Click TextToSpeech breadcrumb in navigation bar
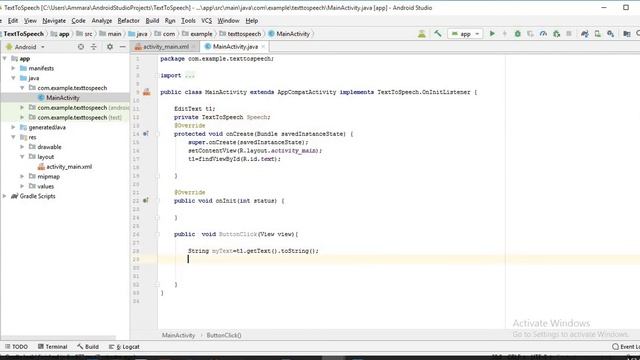640x360 pixels. 23,34
